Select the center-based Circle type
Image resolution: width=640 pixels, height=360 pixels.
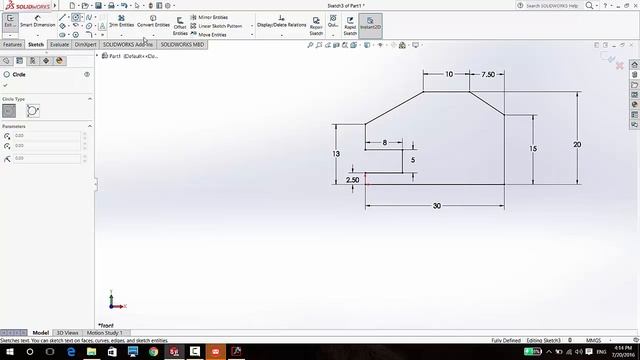click(9, 111)
